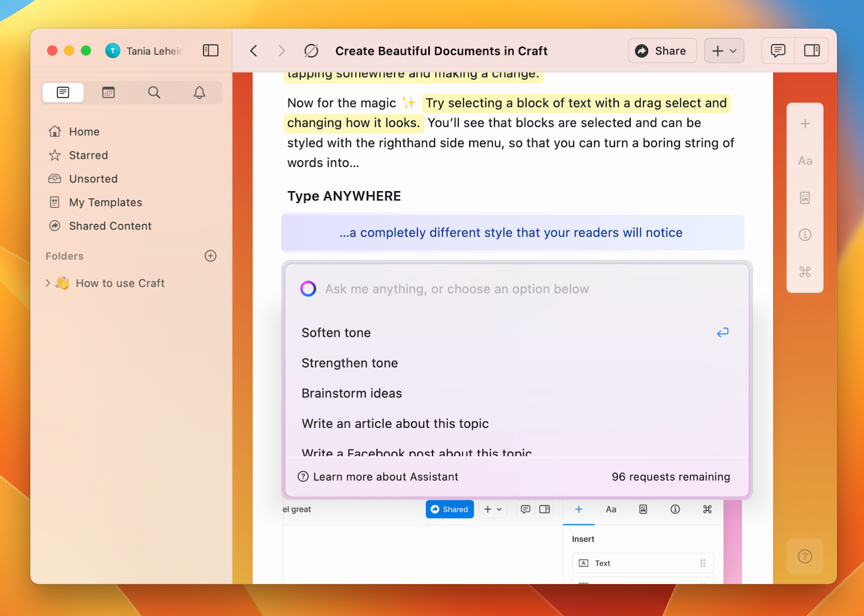The image size is (864, 616).
Task: Open Shared Content from the sidebar
Action: coord(110,226)
